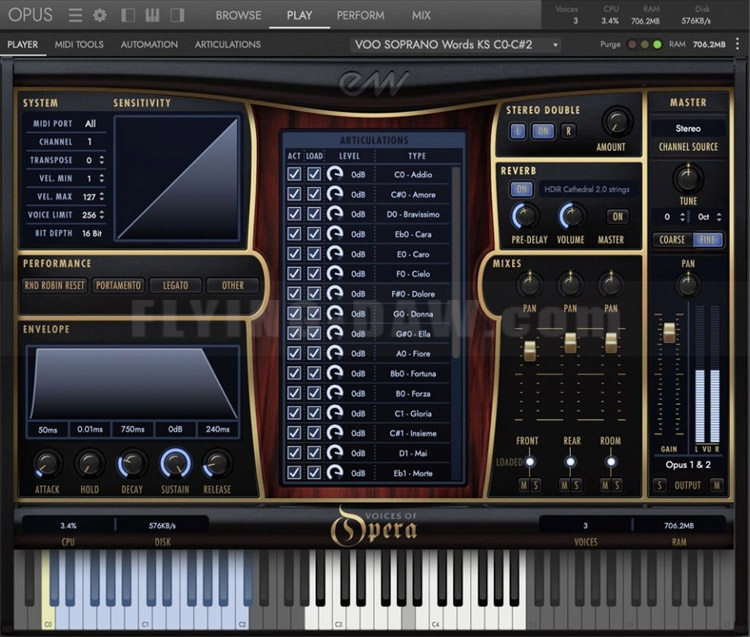This screenshot has width=750, height=637.
Task: Switch to the Browse page
Action: point(238,15)
